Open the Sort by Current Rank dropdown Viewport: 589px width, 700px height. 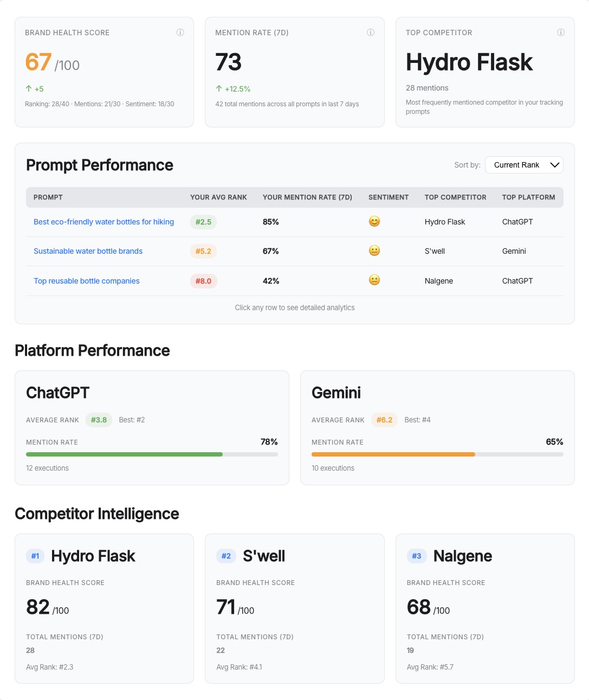click(x=523, y=165)
